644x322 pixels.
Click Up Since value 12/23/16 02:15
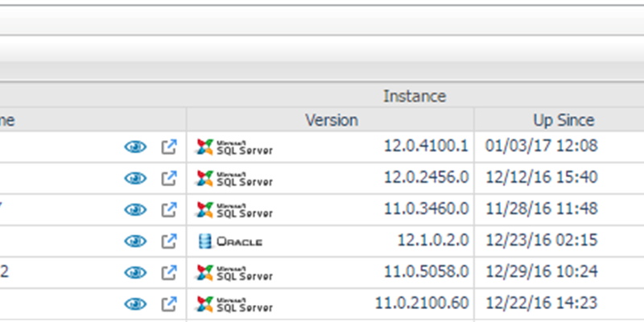pos(541,240)
